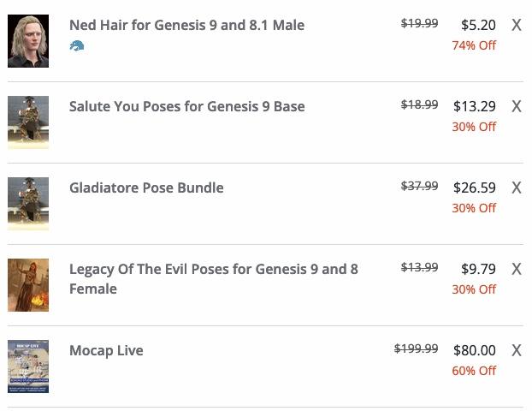View the Legacy Of The Evil thumbnail
The height and width of the screenshot is (411, 532).
[x=28, y=285]
